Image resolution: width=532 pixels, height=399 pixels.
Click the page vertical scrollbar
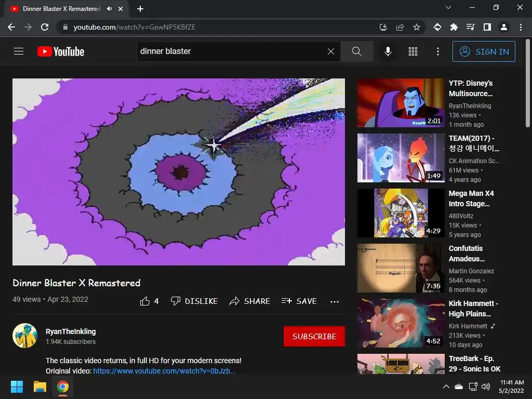click(x=528, y=83)
